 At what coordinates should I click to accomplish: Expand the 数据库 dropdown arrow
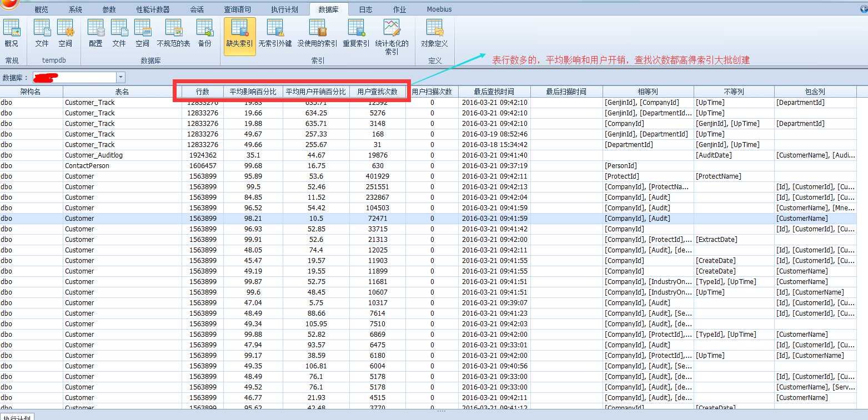(121, 78)
